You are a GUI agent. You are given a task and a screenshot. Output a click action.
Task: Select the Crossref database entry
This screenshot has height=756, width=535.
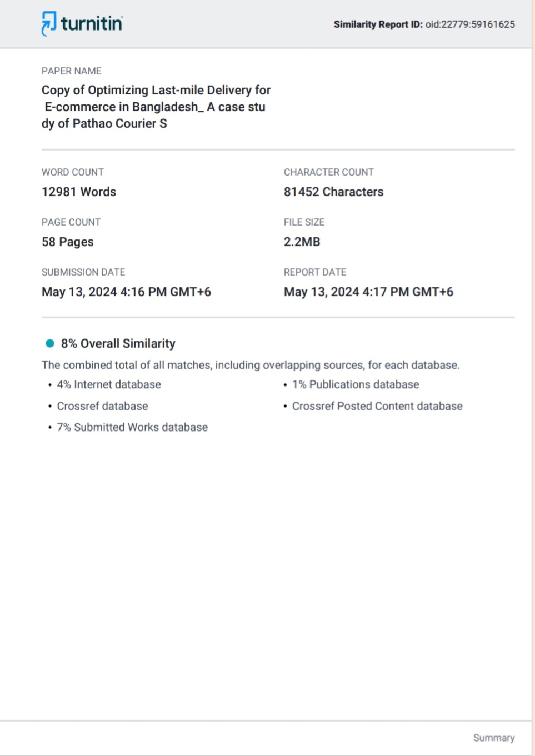(102, 406)
